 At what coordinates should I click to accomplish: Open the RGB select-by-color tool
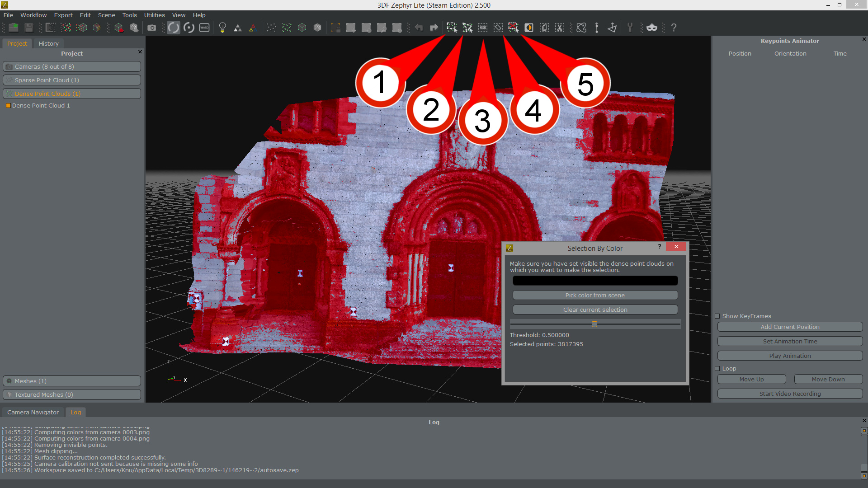coord(483,28)
